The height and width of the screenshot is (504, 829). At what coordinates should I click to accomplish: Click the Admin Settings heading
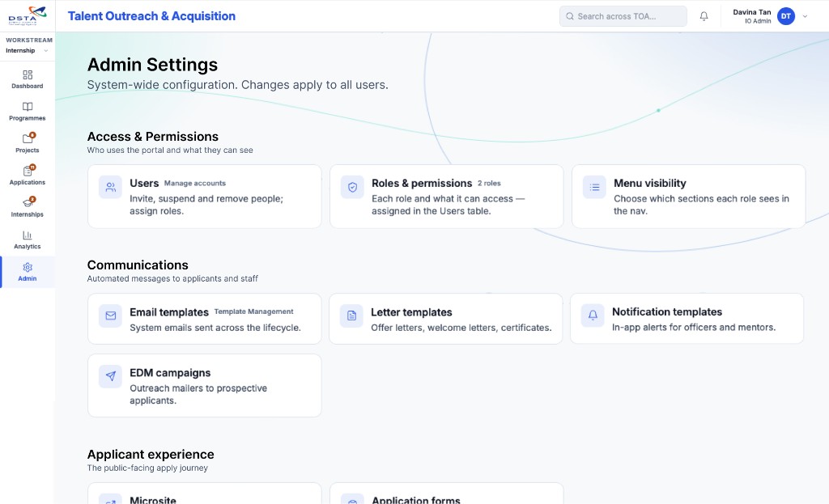point(152,65)
